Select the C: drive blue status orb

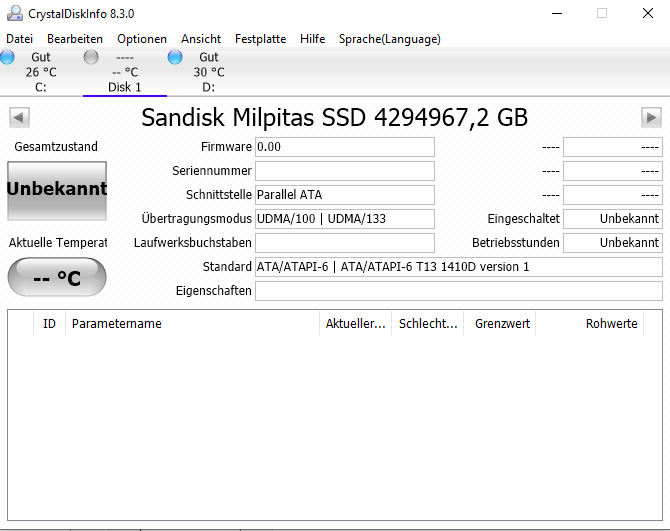(7, 57)
